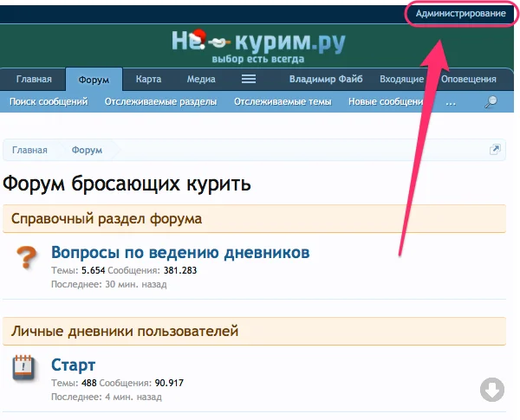The height and width of the screenshot is (420, 520).
Task: Click the 90.917 messages count
Action: click(169, 384)
